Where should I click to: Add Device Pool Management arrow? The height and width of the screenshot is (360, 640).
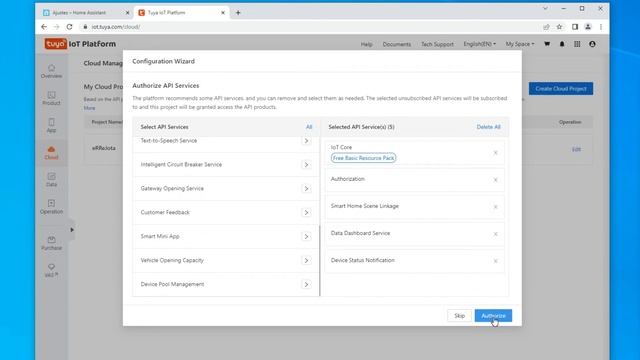pos(306,284)
